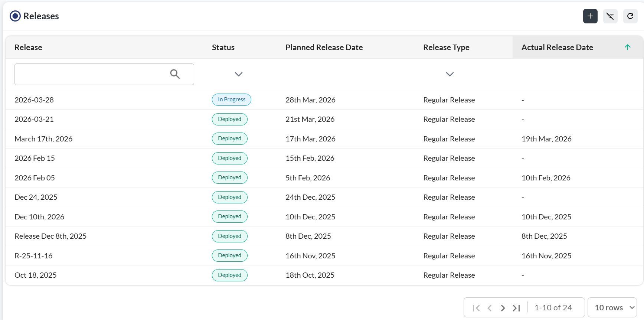Screen dimensions: 644x320
Task: Open release R-25-11-16
Action: (x=33, y=256)
